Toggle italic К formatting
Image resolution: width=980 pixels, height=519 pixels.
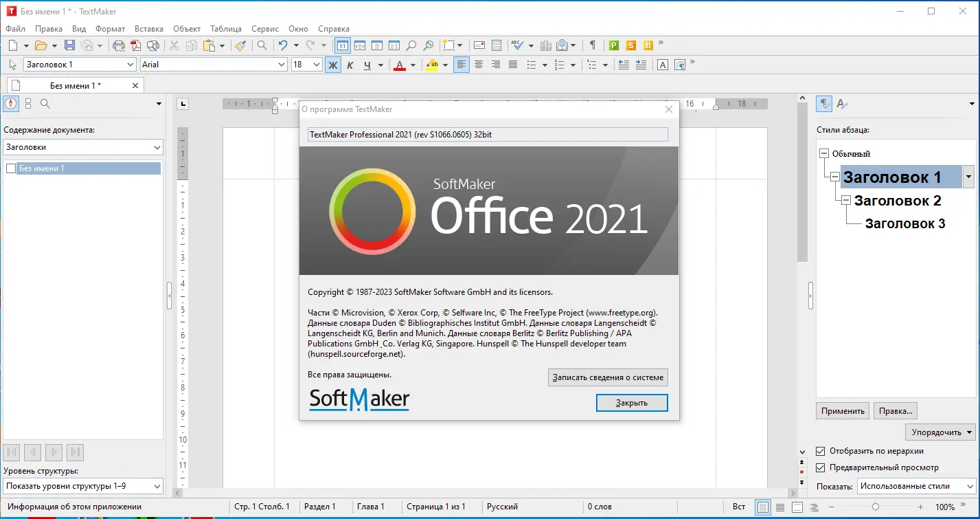(350, 65)
